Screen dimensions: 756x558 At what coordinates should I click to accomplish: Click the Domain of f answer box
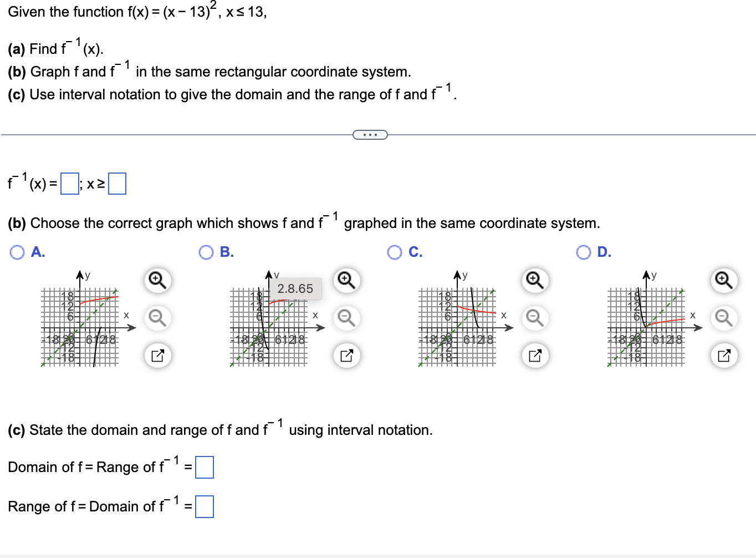point(205,468)
